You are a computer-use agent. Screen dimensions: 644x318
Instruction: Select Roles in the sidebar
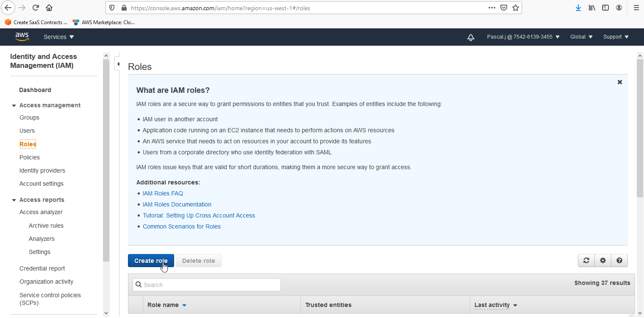28,144
